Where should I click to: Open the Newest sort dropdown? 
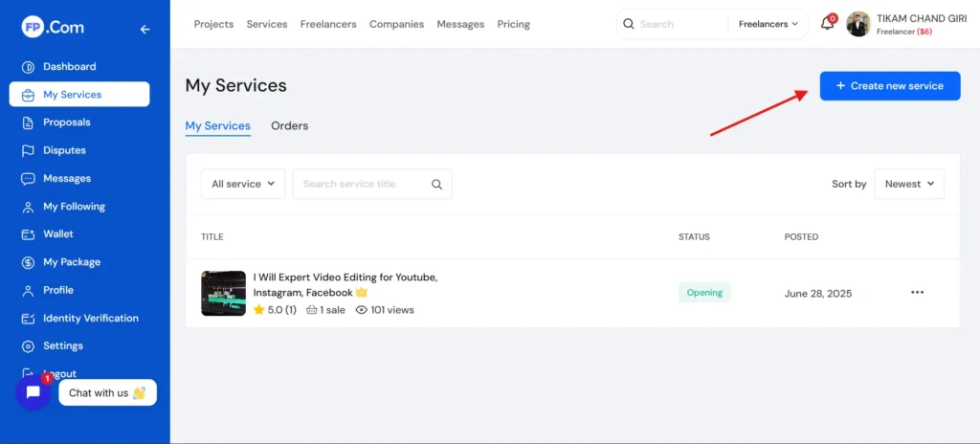[x=908, y=184]
